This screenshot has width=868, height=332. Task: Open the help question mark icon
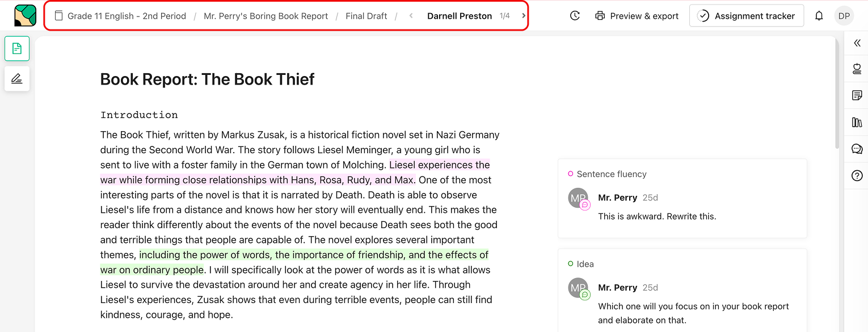pos(857,176)
